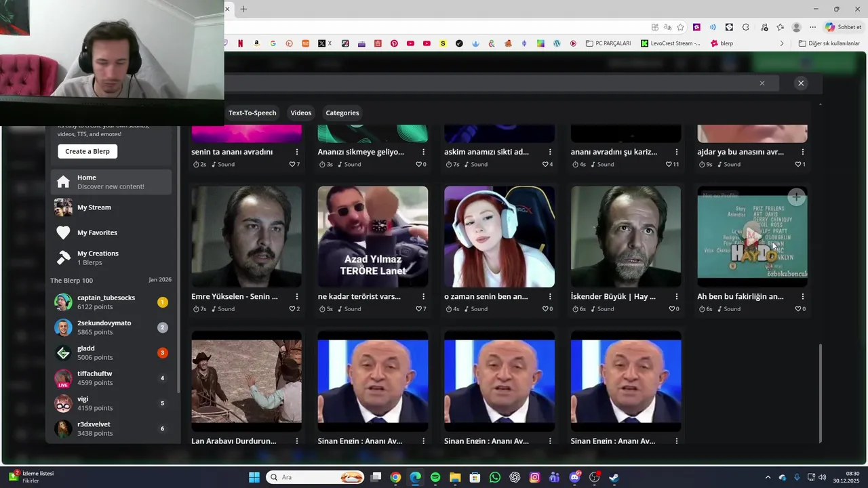Go to Home in Blerp sidebar
The height and width of the screenshot is (488, 868).
111,182
